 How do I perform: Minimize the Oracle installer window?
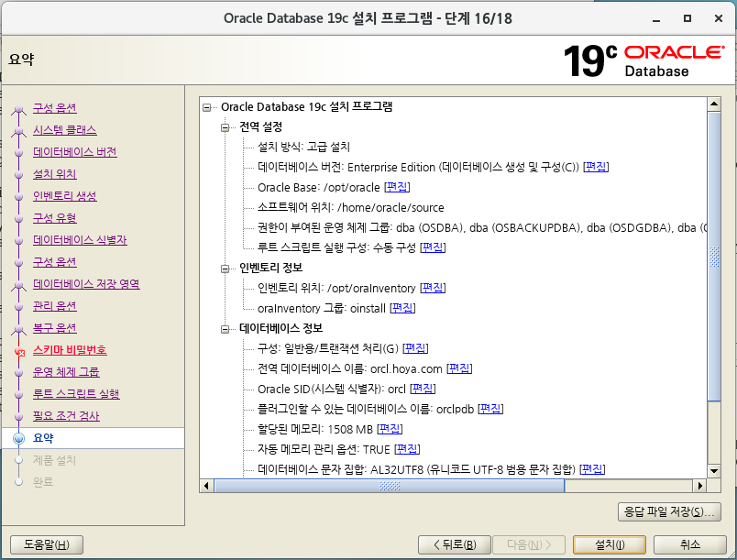pyautogui.click(x=656, y=19)
